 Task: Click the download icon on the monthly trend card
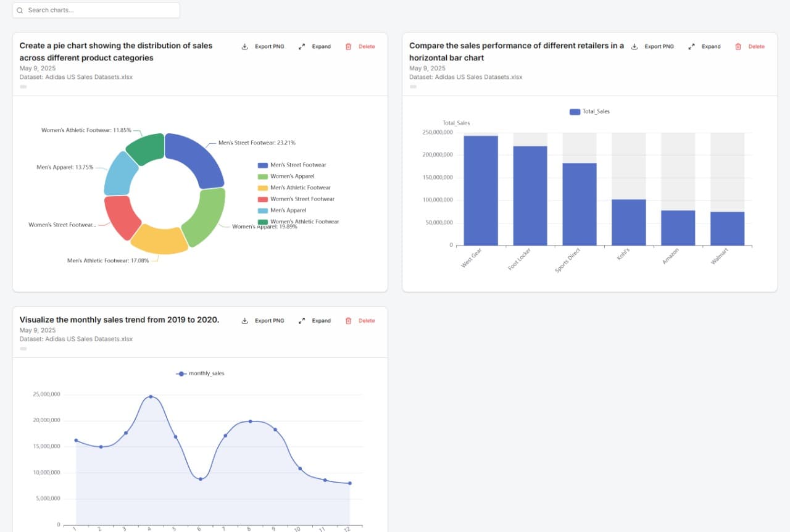point(245,320)
